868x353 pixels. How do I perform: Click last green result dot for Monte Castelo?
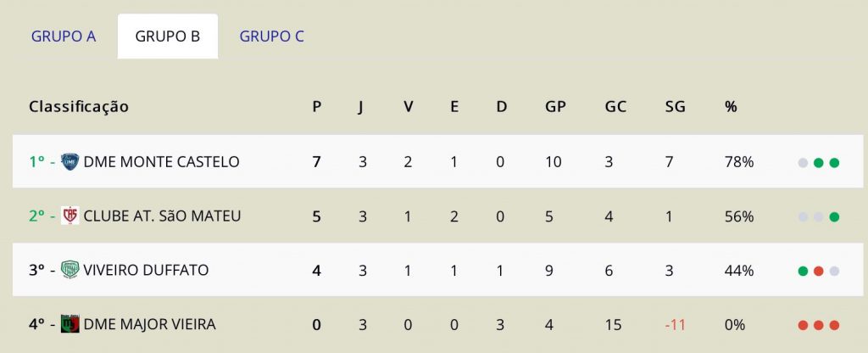click(x=834, y=163)
